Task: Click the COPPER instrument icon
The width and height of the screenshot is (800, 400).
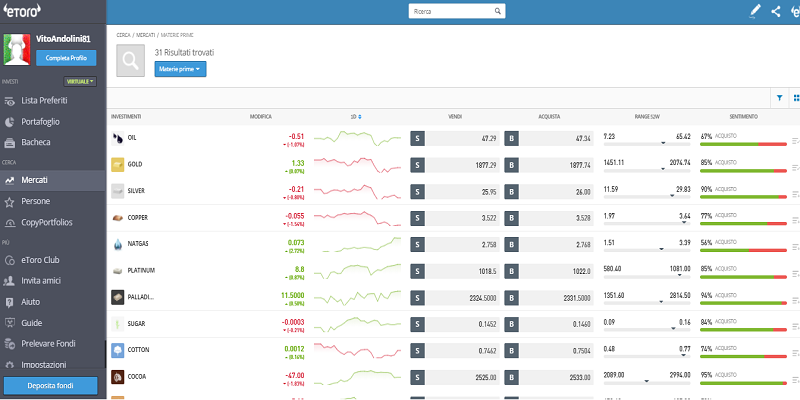Action: tap(118, 218)
